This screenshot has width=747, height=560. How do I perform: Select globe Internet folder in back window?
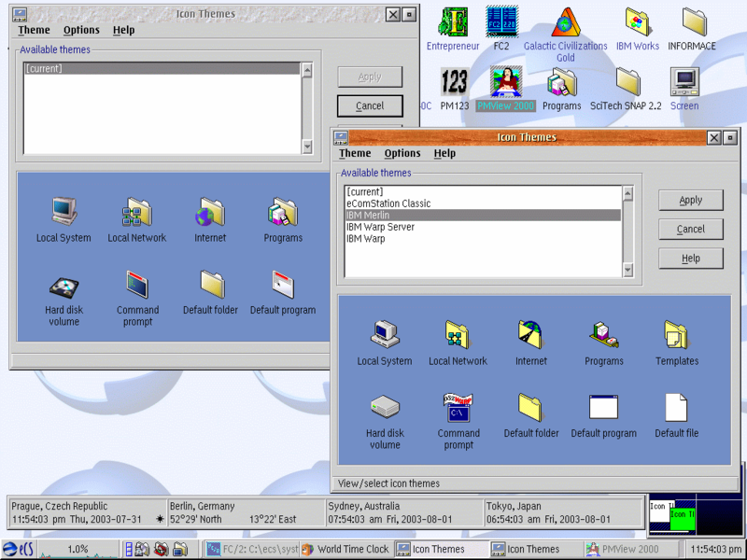pos(210,212)
